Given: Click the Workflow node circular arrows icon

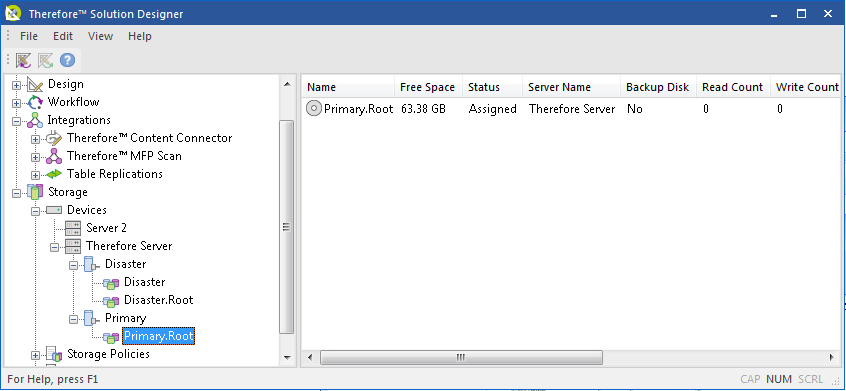Looking at the screenshot, I should [x=35, y=102].
